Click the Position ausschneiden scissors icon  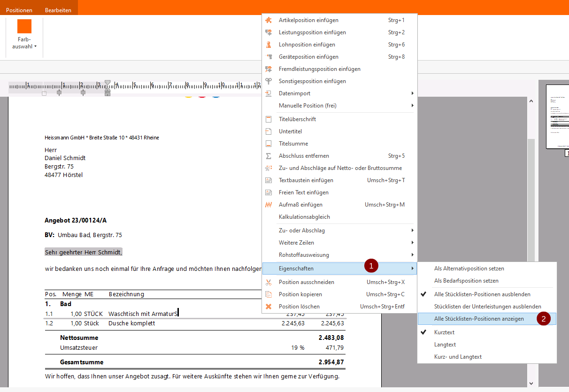[269, 282]
